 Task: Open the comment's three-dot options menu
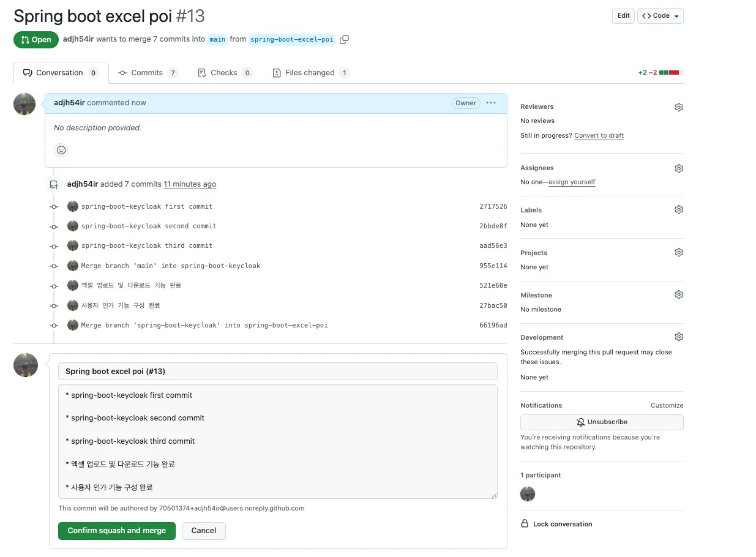click(491, 103)
